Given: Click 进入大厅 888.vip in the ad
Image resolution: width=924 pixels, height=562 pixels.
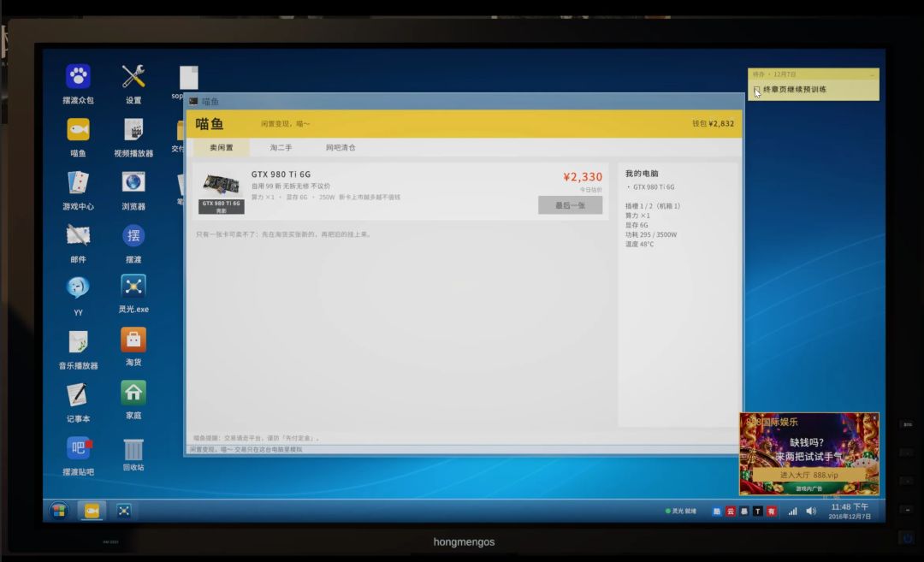Looking at the screenshot, I should (809, 475).
